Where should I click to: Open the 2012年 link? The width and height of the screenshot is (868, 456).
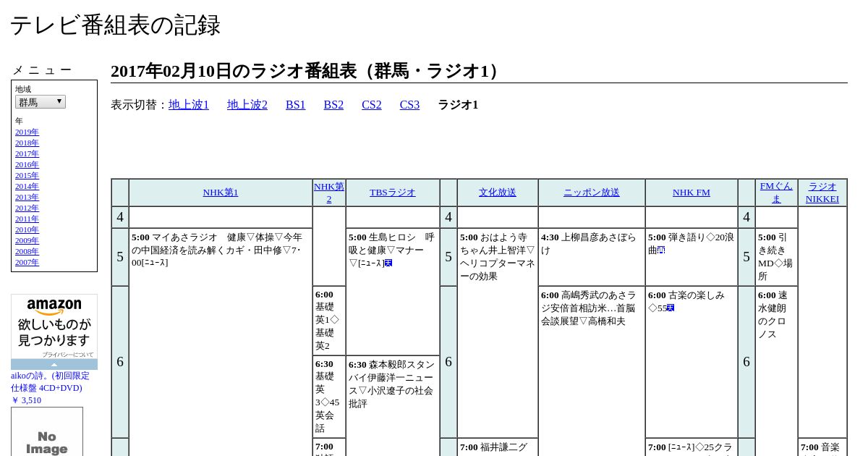point(27,208)
